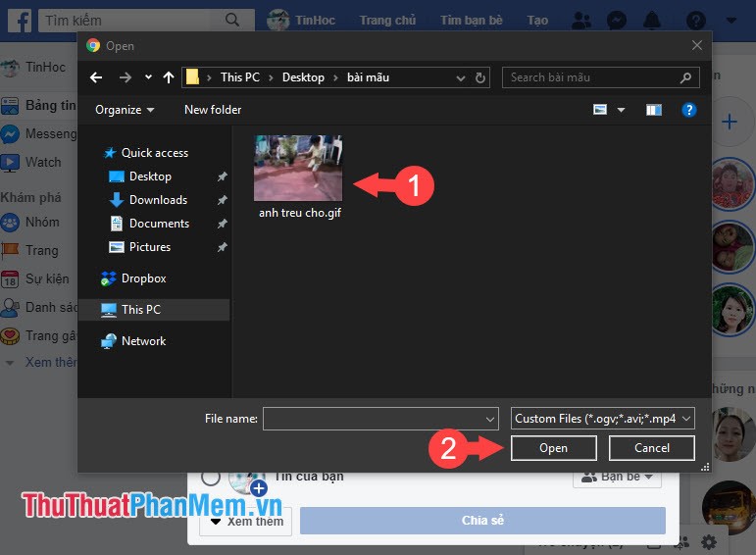This screenshot has height=555, width=756.
Task: Create a New folder
Action: (213, 110)
